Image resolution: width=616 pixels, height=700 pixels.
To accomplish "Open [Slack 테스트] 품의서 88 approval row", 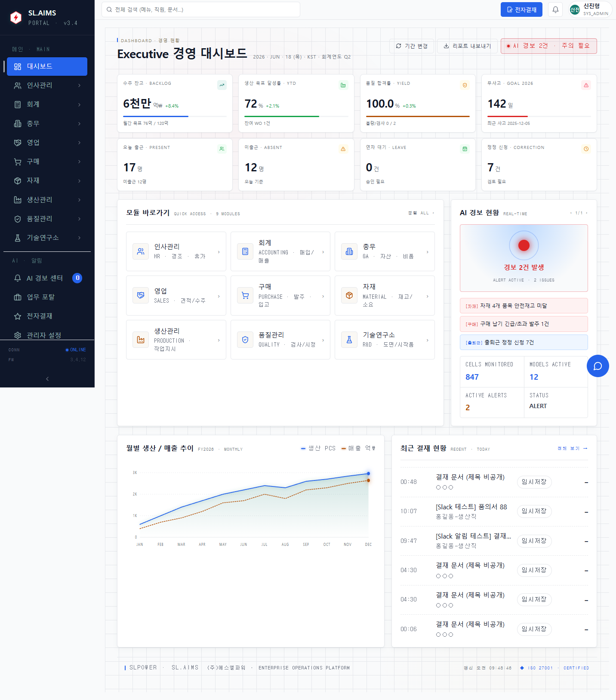I will pyautogui.click(x=494, y=511).
